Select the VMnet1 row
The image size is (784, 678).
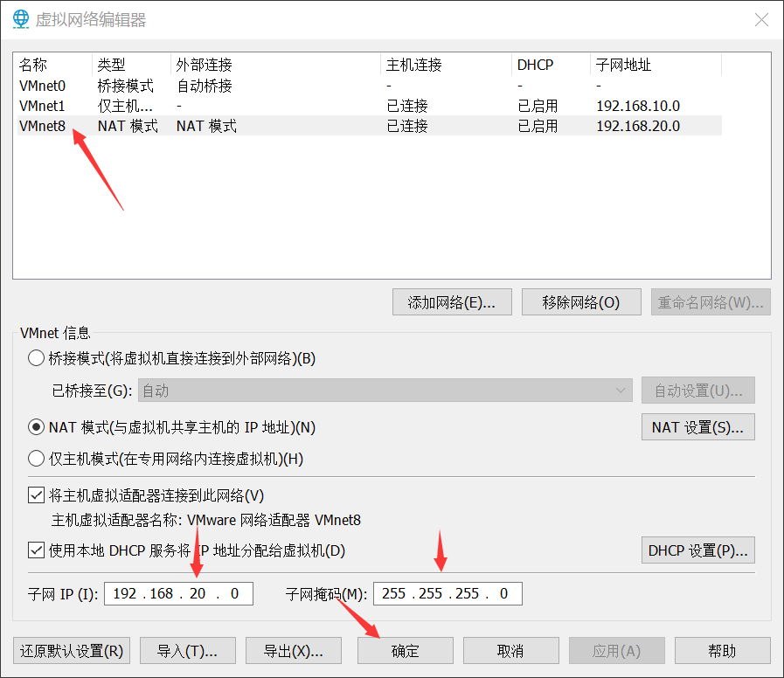click(370, 106)
